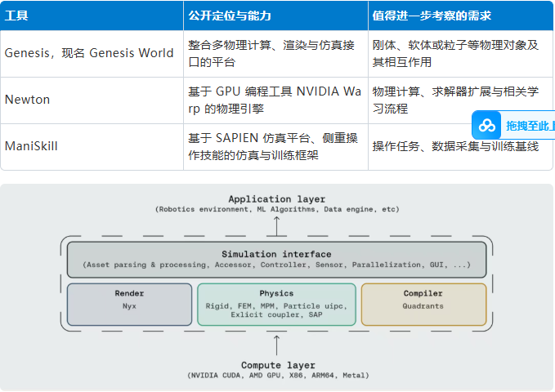555x392 pixels.
Task: Click the Robotics environment, ML Algorithms subtitle
Action: click(x=277, y=209)
